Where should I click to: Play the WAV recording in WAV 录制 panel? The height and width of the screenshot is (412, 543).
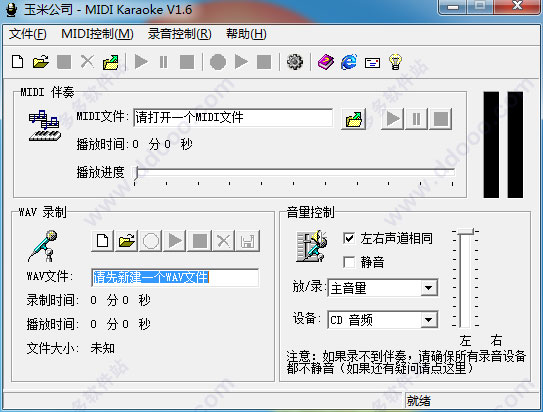click(x=175, y=241)
